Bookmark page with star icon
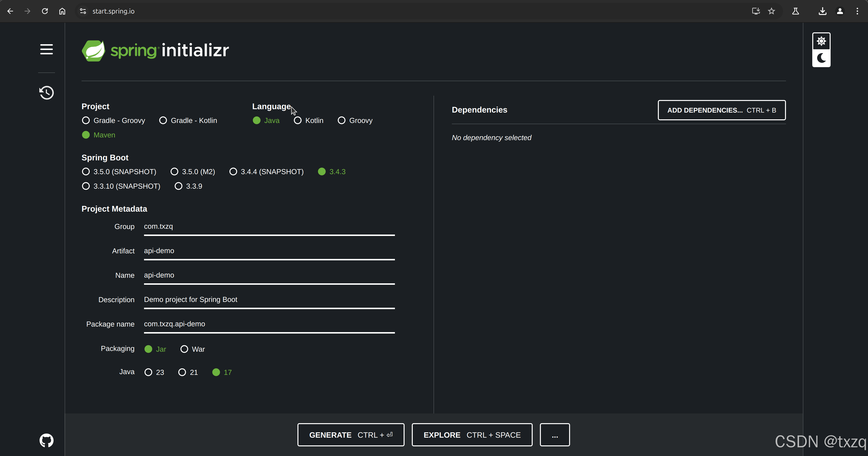Viewport: 868px width, 456px height. pos(771,11)
